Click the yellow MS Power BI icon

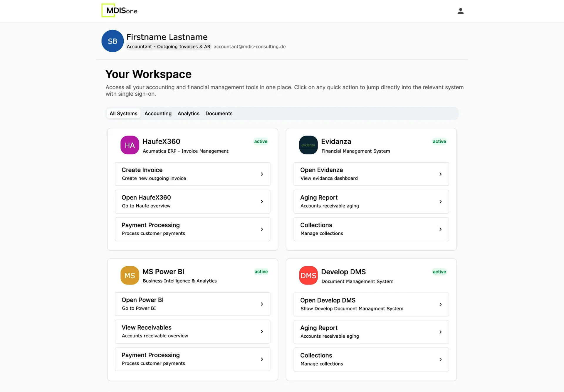tap(130, 275)
